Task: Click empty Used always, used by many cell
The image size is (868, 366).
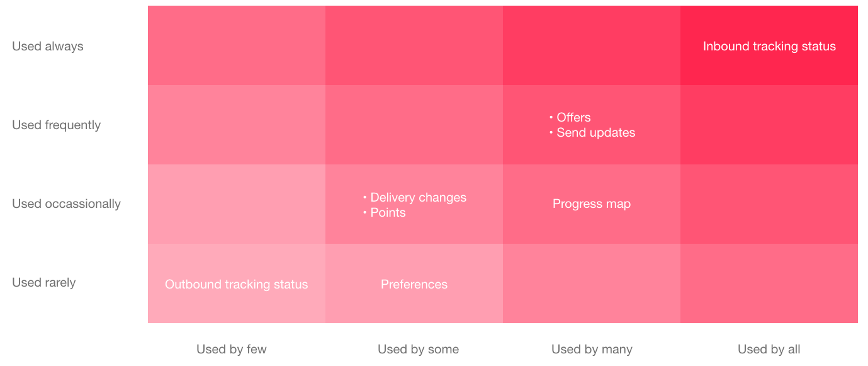Action: [592, 45]
